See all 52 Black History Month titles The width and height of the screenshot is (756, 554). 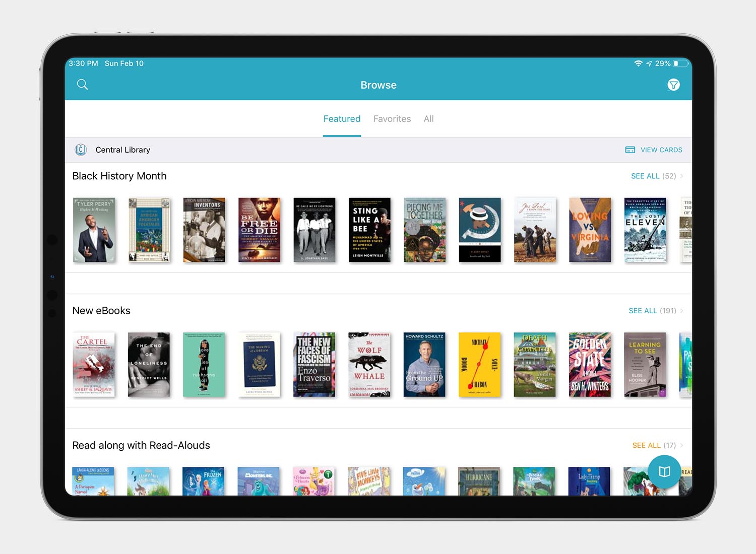coord(654,176)
